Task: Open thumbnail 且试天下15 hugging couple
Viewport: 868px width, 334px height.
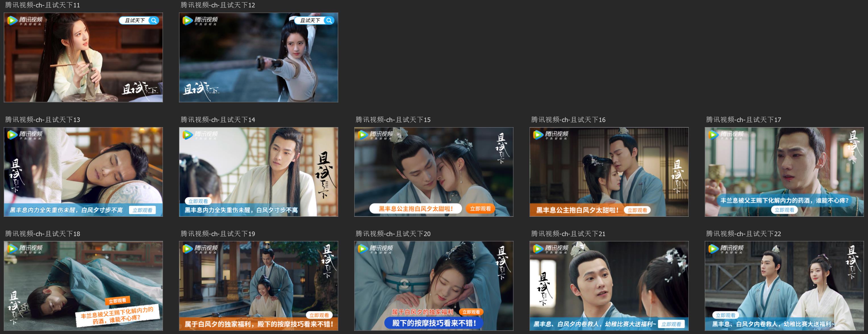Action: 434,172
